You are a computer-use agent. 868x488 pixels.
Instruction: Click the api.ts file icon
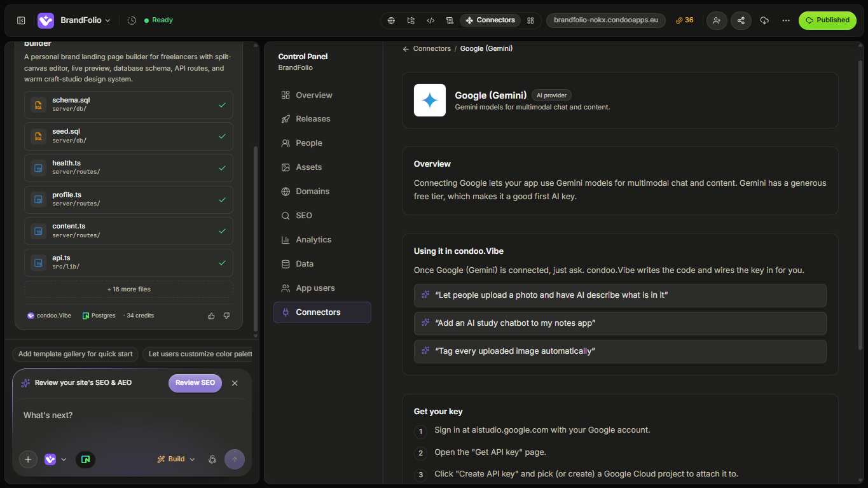click(x=39, y=263)
